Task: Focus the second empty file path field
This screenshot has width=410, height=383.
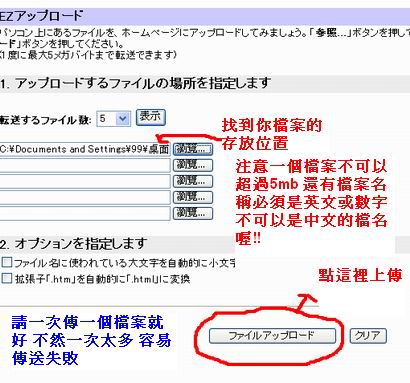Action: tap(85, 165)
